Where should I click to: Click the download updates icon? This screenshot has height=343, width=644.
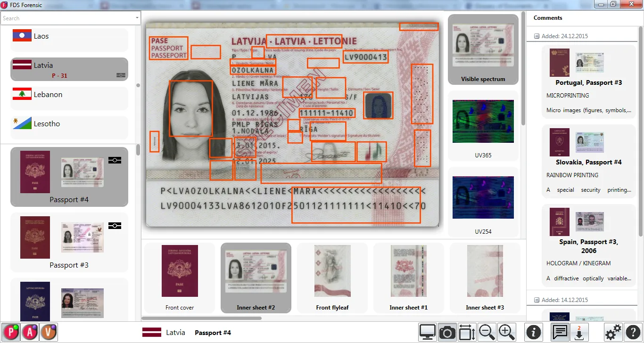[579, 333]
